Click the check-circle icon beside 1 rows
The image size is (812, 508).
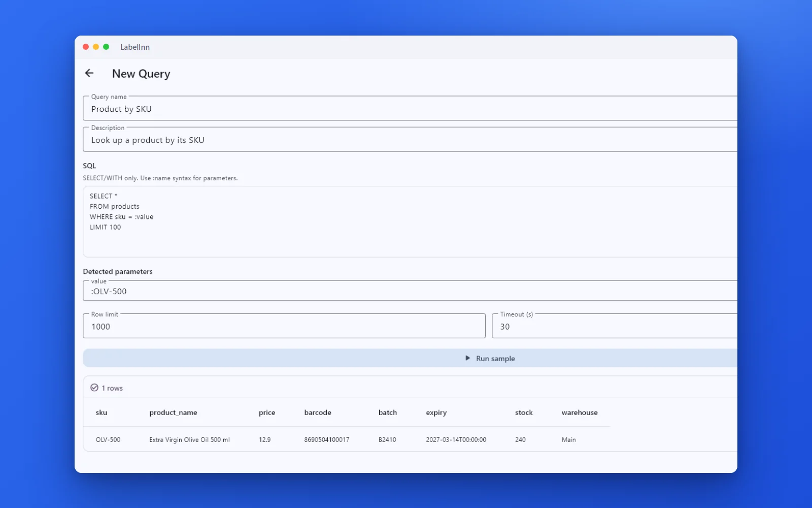point(94,388)
